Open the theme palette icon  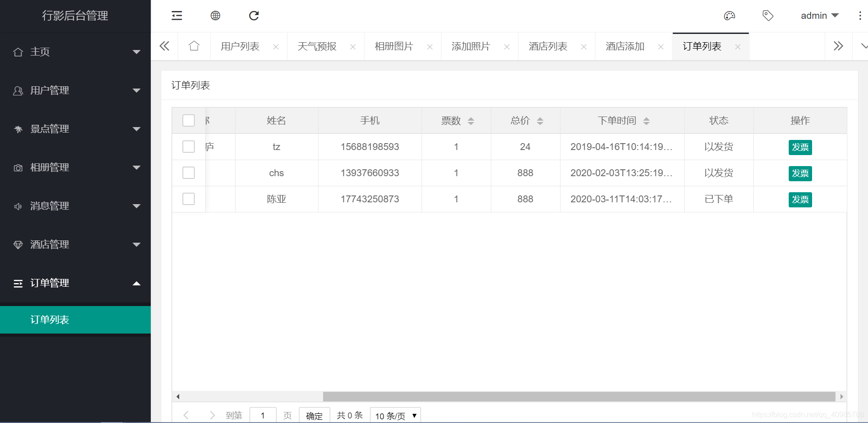730,16
